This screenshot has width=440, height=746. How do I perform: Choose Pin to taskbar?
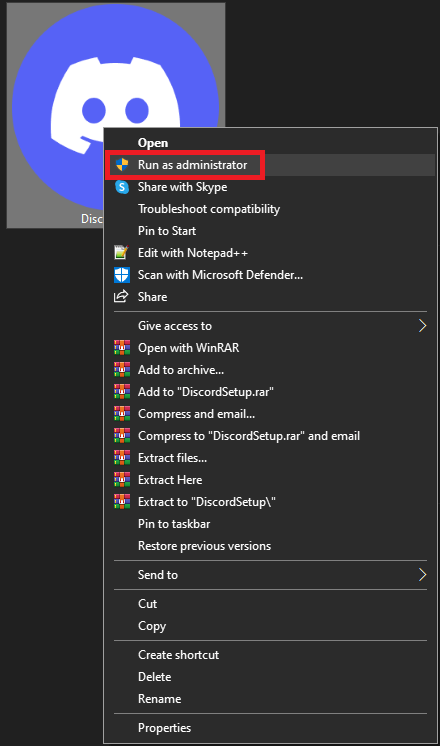(270, 524)
